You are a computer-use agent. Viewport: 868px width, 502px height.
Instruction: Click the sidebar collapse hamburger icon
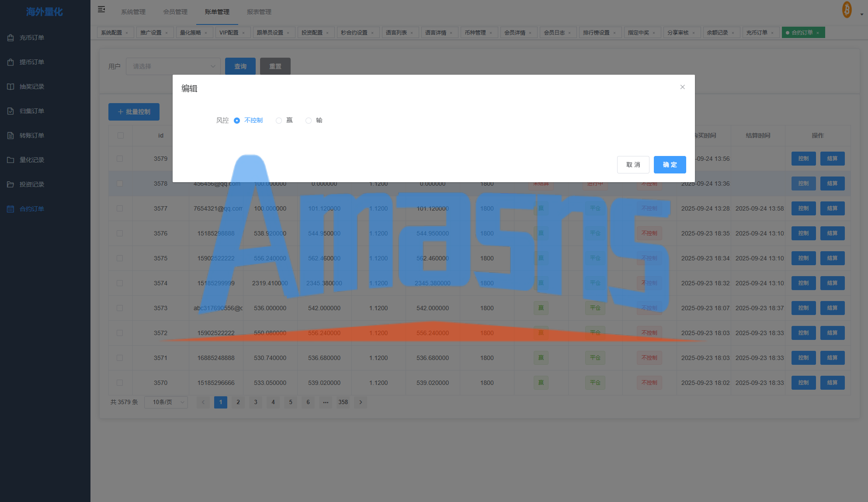point(101,9)
